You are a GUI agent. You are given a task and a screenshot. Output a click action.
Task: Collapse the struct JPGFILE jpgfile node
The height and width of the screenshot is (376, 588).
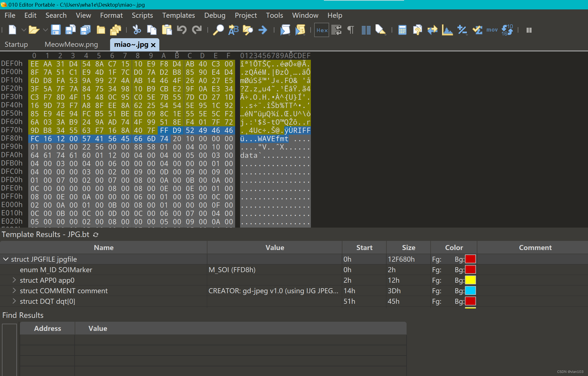tap(6, 259)
